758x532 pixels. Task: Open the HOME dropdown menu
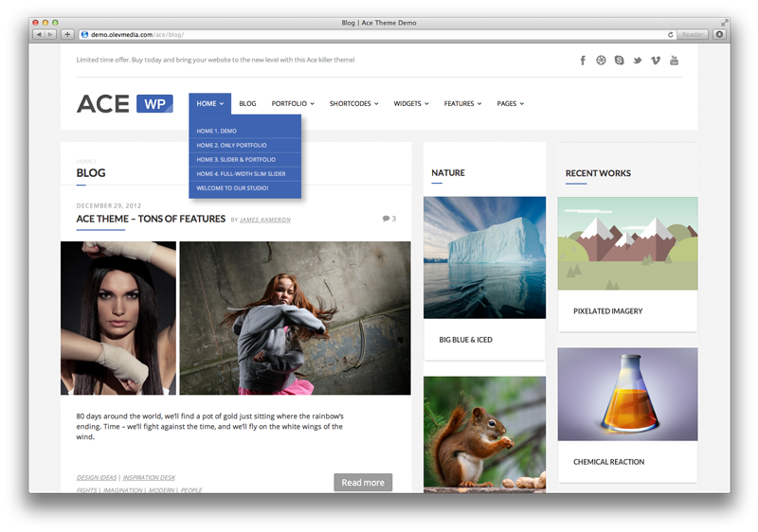[x=209, y=103]
